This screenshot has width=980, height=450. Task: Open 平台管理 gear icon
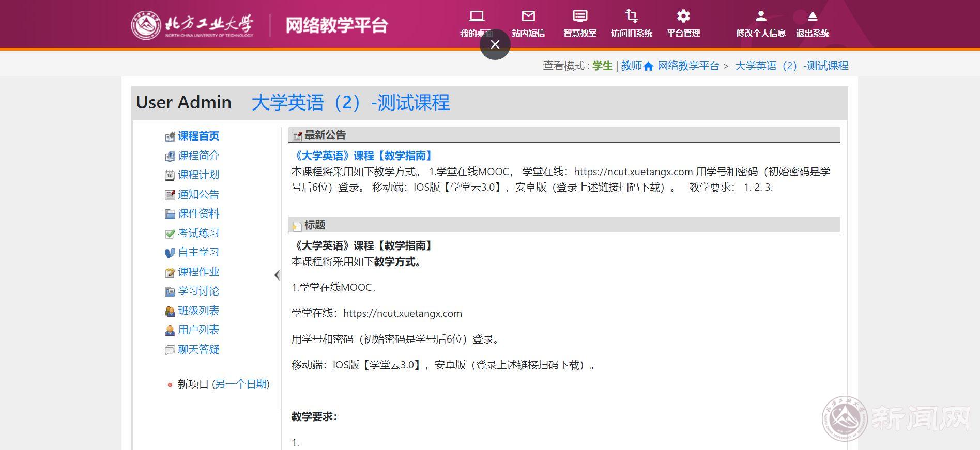click(683, 17)
